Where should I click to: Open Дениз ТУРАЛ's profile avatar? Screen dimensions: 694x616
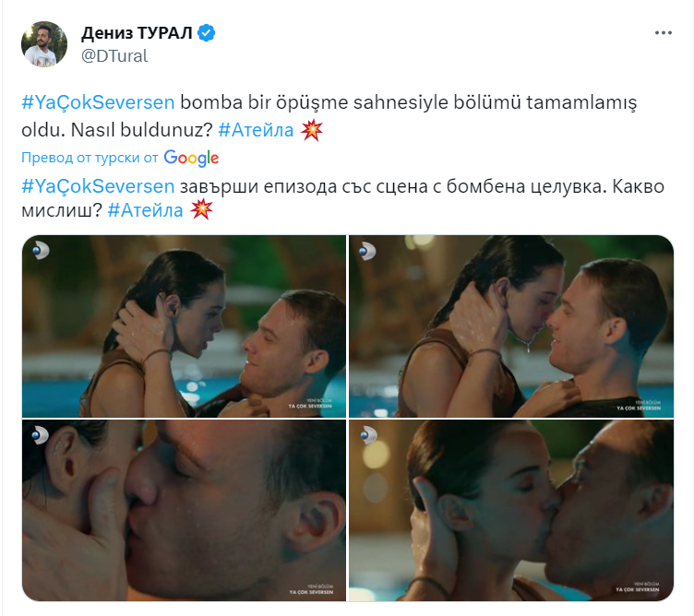tap(44, 44)
